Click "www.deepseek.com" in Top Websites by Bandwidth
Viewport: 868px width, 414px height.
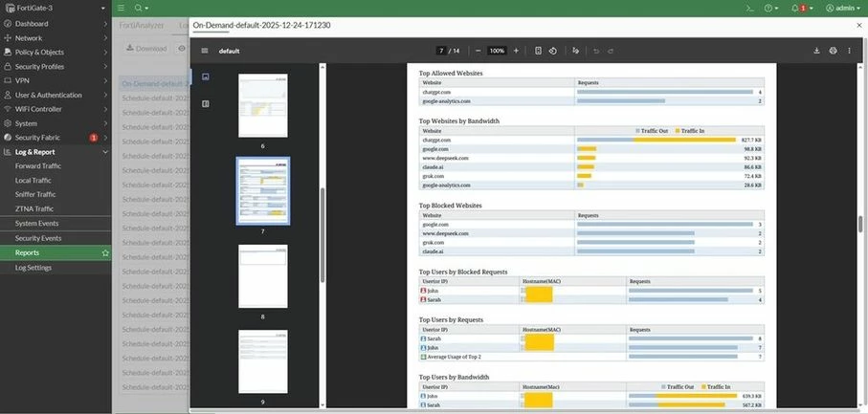(x=446, y=158)
